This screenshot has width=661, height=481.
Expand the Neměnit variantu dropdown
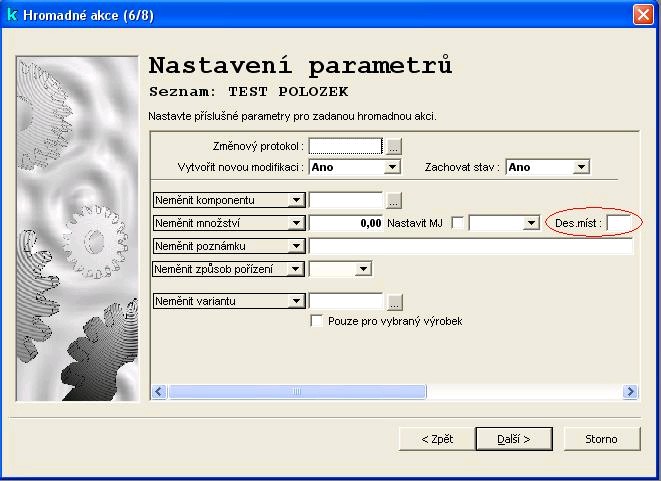pos(296,301)
